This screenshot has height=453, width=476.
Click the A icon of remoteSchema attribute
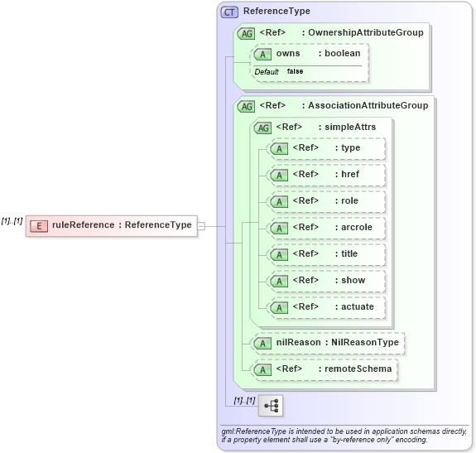tap(263, 370)
